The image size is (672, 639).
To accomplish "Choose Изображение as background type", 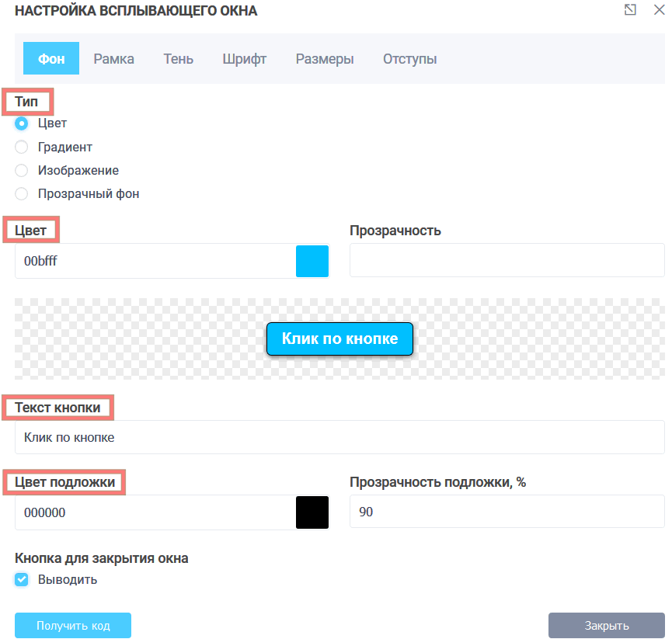I will tap(22, 170).
